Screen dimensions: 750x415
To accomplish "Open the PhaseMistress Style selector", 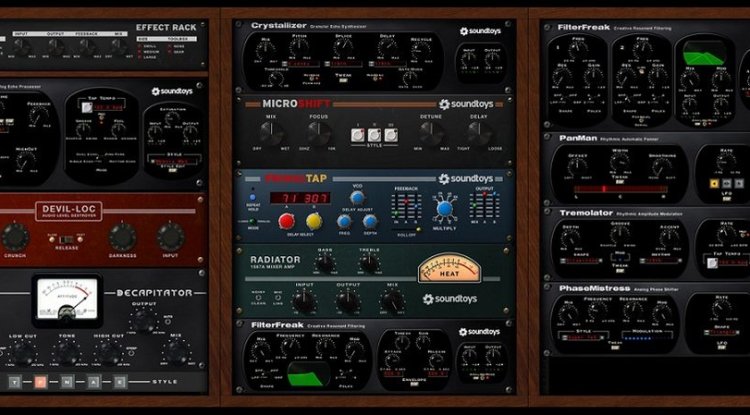I will [583, 337].
